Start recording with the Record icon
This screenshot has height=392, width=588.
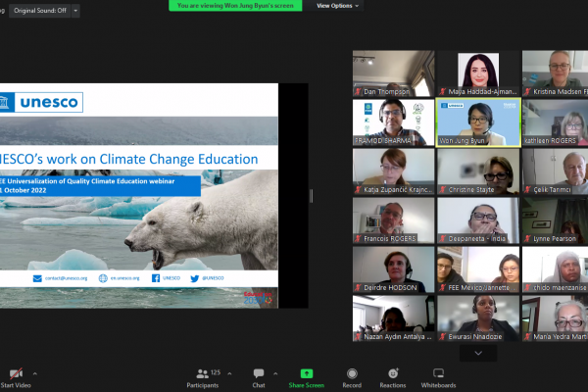point(351,376)
